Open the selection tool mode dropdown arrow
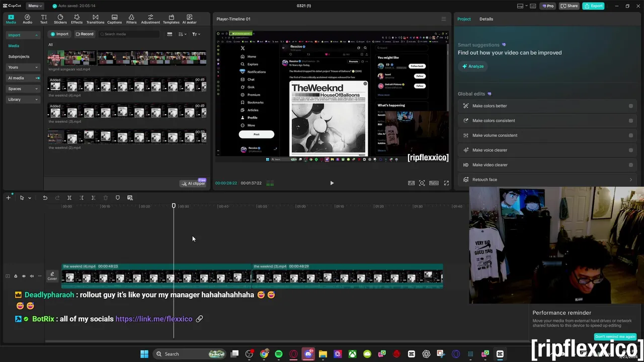The width and height of the screenshot is (644, 362). (x=30, y=198)
